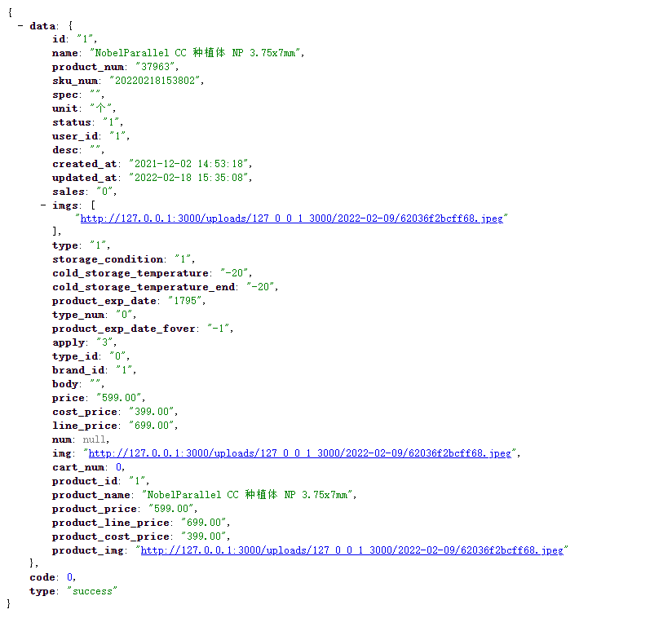Click the product_name value string

click(x=249, y=495)
